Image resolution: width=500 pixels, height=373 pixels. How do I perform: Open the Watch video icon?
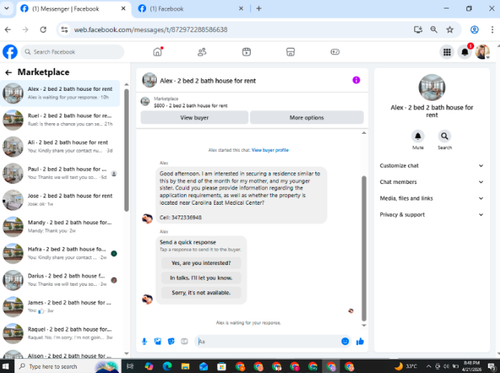246,52
